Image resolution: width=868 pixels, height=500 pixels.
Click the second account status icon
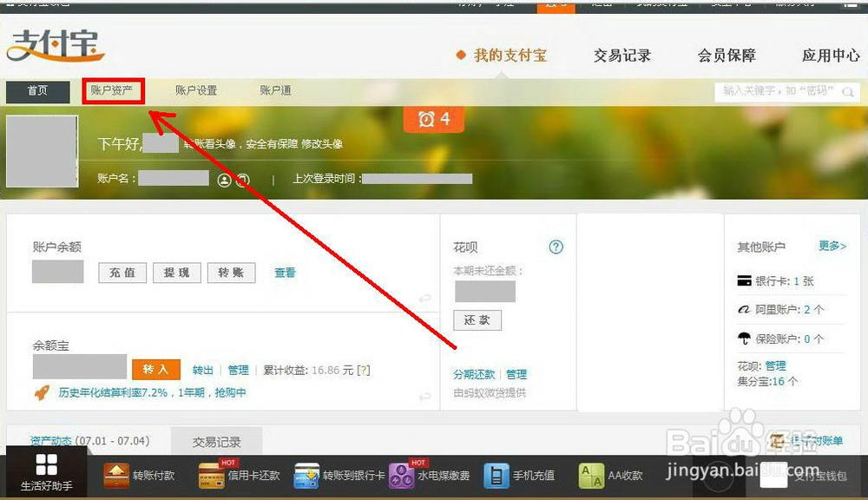(243, 180)
